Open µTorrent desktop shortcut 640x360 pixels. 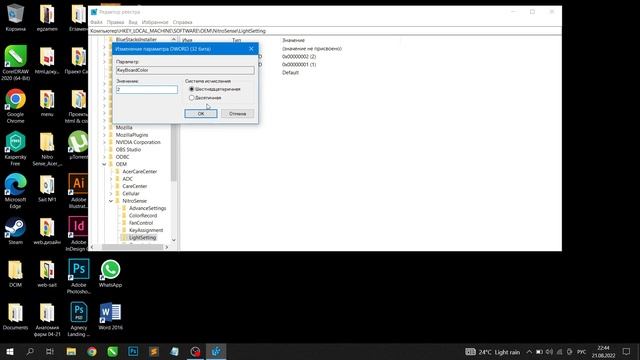pyautogui.click(x=78, y=145)
